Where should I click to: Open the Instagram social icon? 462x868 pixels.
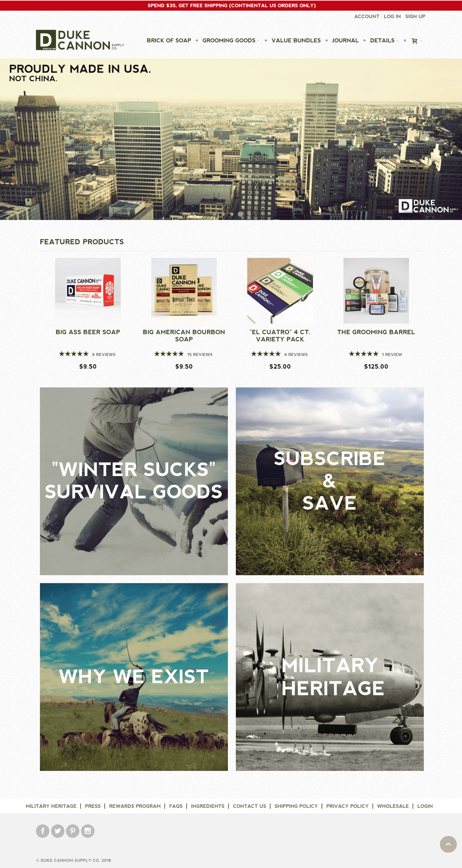coord(88,831)
